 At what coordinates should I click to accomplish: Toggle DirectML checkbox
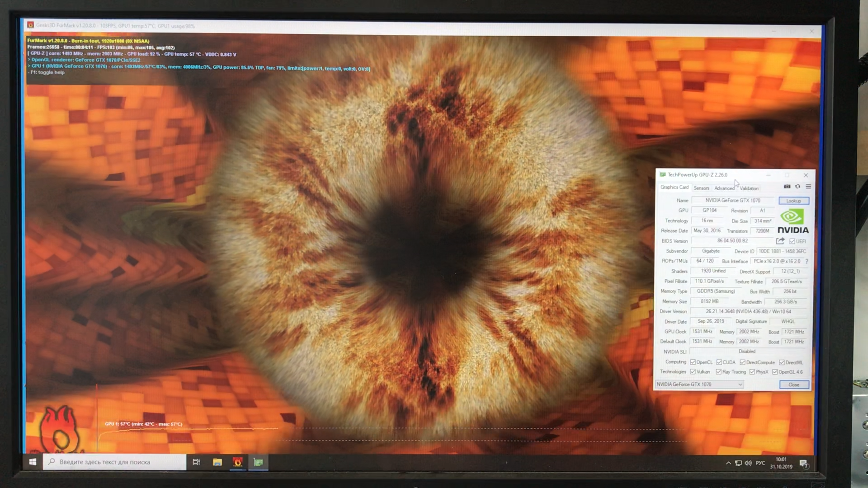[x=782, y=362]
